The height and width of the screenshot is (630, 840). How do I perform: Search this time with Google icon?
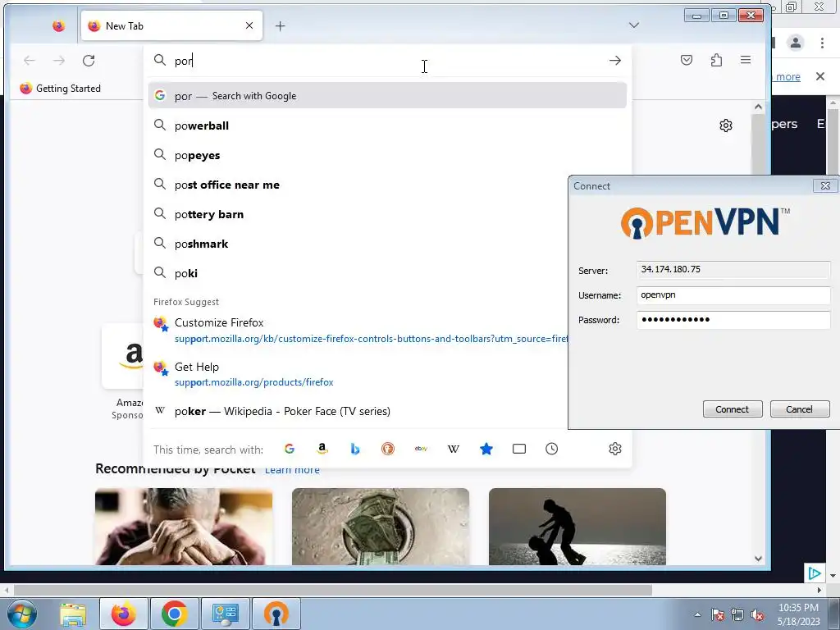pyautogui.click(x=290, y=449)
